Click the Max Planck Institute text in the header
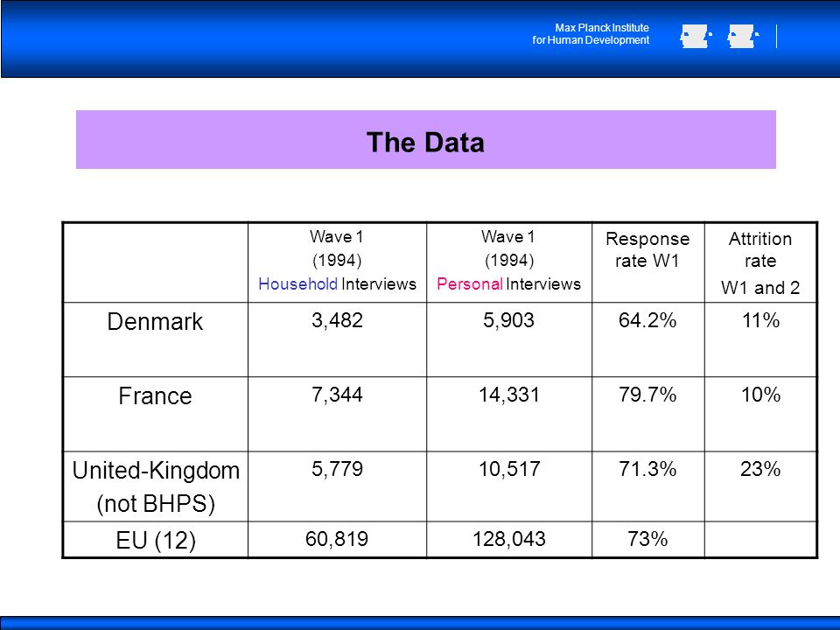 (x=591, y=34)
